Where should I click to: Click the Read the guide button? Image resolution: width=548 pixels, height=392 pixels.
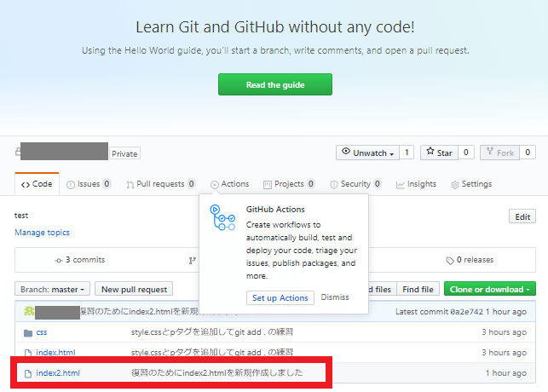tap(275, 84)
